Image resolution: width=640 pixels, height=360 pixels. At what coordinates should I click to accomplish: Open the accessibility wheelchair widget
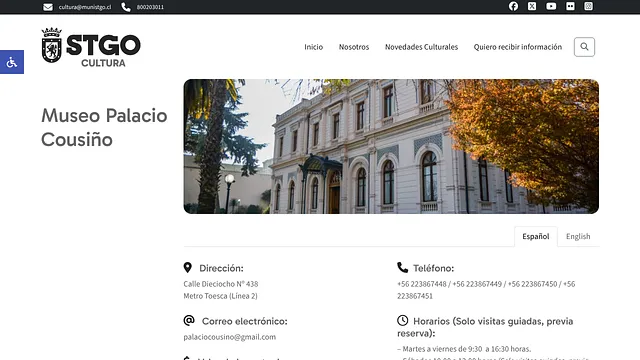tap(12, 62)
